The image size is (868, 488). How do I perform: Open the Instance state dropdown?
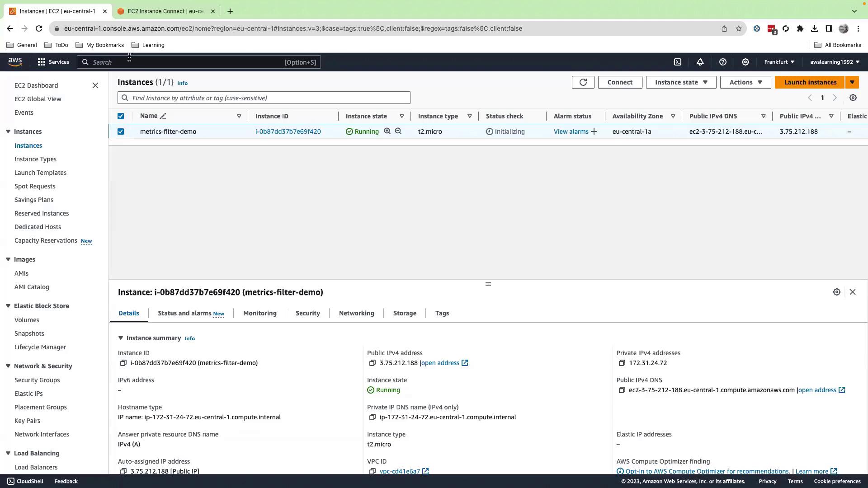[x=681, y=82]
